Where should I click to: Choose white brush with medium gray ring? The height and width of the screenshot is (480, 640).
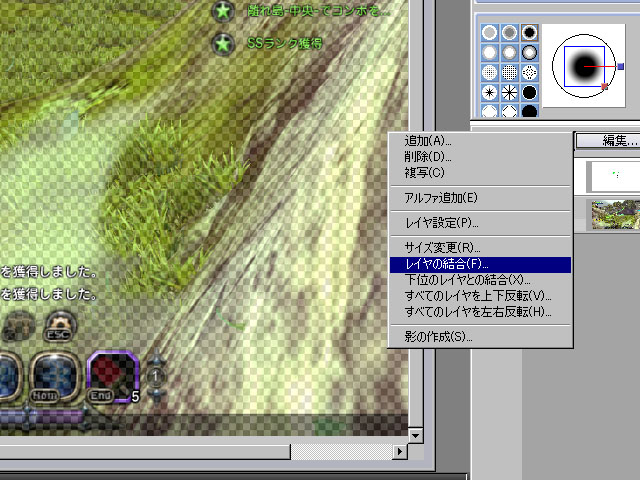[509, 52]
